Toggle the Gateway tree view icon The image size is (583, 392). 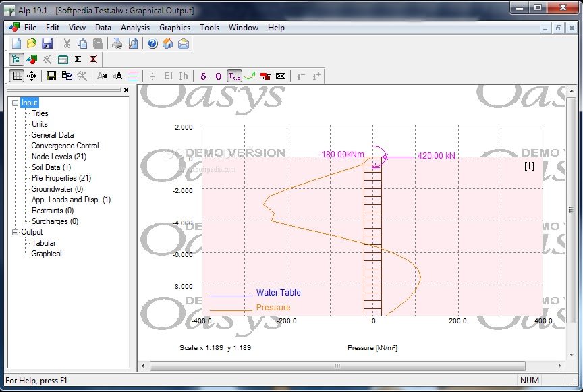click(x=16, y=59)
